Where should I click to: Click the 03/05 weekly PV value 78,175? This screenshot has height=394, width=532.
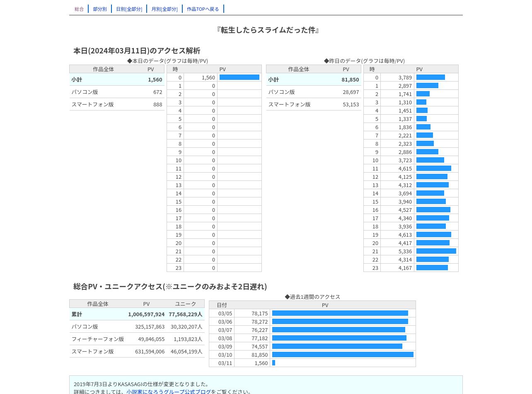pyautogui.click(x=260, y=313)
